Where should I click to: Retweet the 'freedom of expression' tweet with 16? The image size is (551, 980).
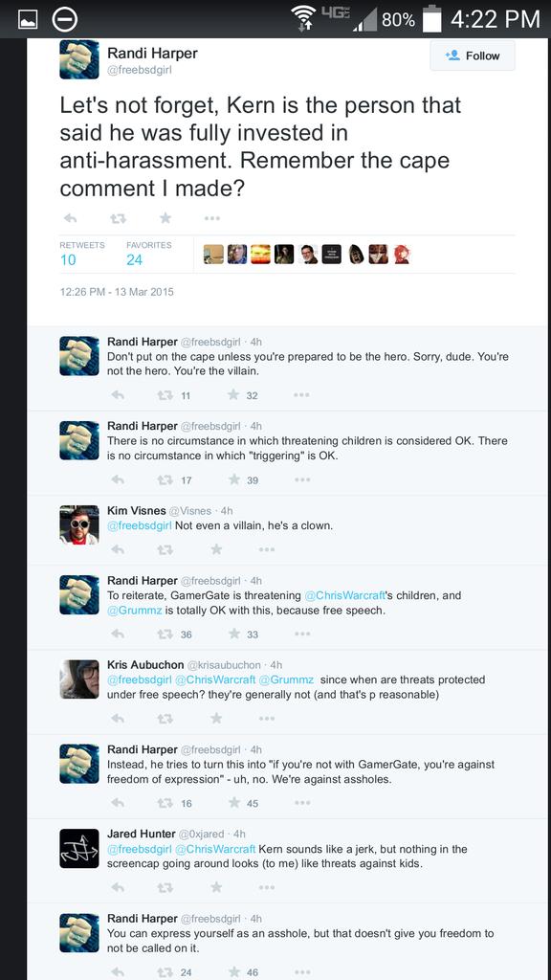[x=165, y=803]
